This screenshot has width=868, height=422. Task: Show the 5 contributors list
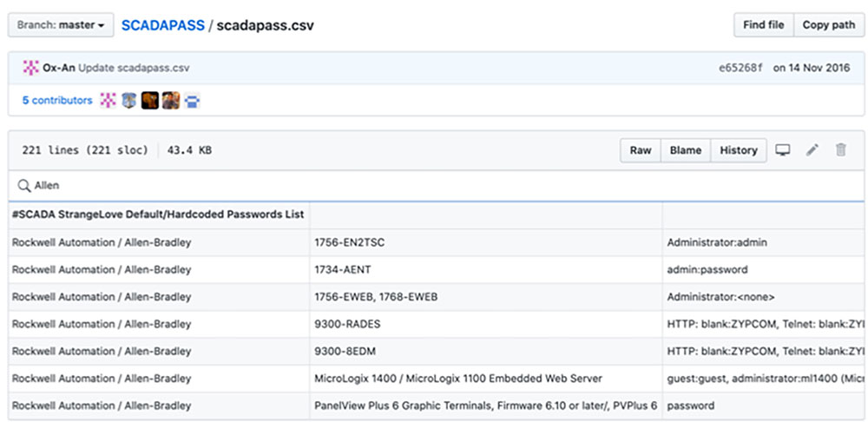(57, 101)
